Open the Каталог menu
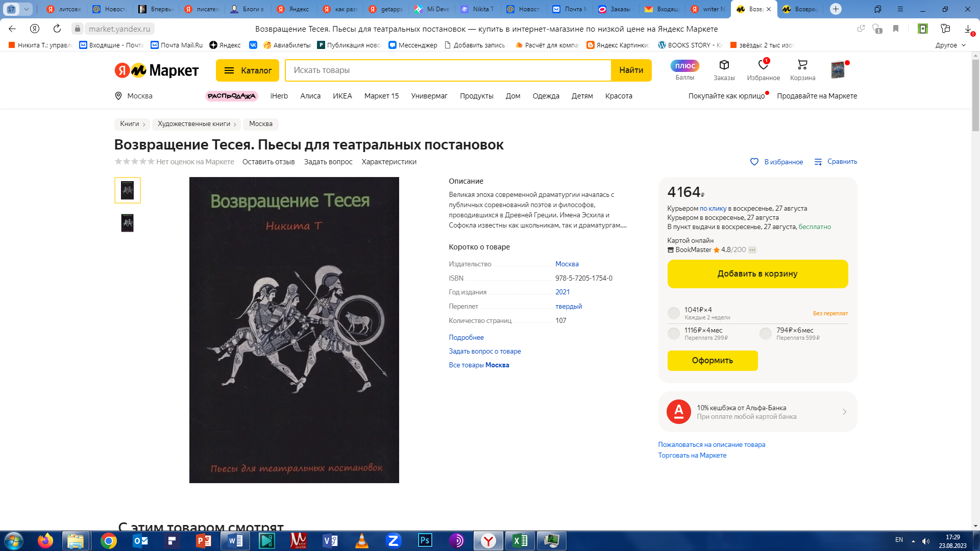Viewport: 980px width, 551px height. tap(248, 70)
